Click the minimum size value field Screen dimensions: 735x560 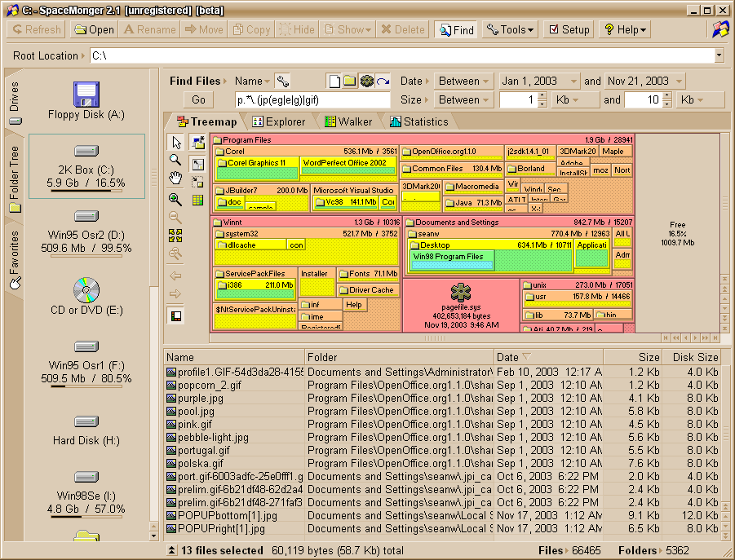pyautogui.click(x=517, y=99)
